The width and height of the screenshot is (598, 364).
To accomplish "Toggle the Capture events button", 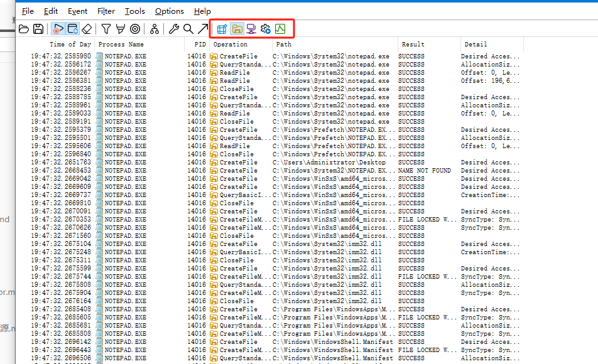I will 58,29.
